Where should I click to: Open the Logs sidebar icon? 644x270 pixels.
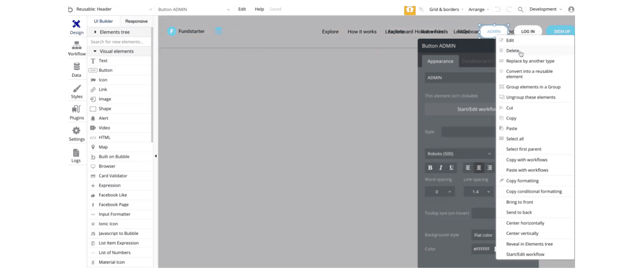pos(76,153)
